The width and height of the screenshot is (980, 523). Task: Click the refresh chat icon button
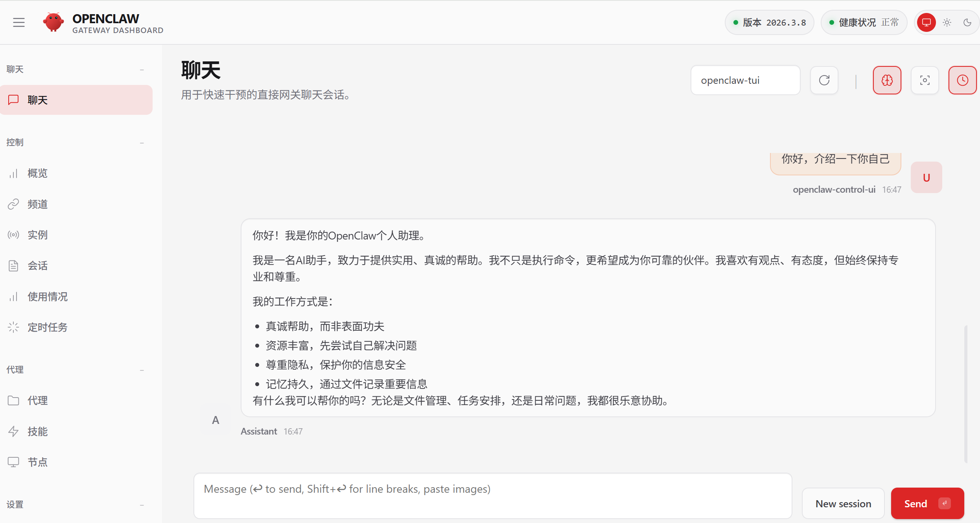click(x=824, y=80)
